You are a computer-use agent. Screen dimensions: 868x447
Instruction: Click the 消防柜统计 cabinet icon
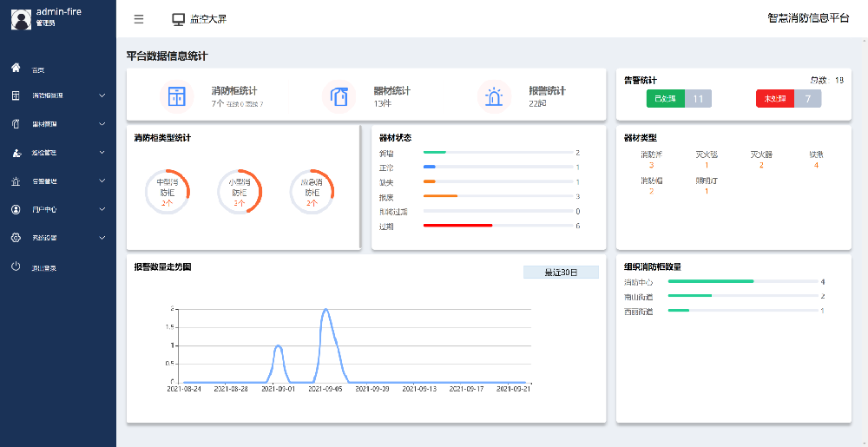(177, 96)
